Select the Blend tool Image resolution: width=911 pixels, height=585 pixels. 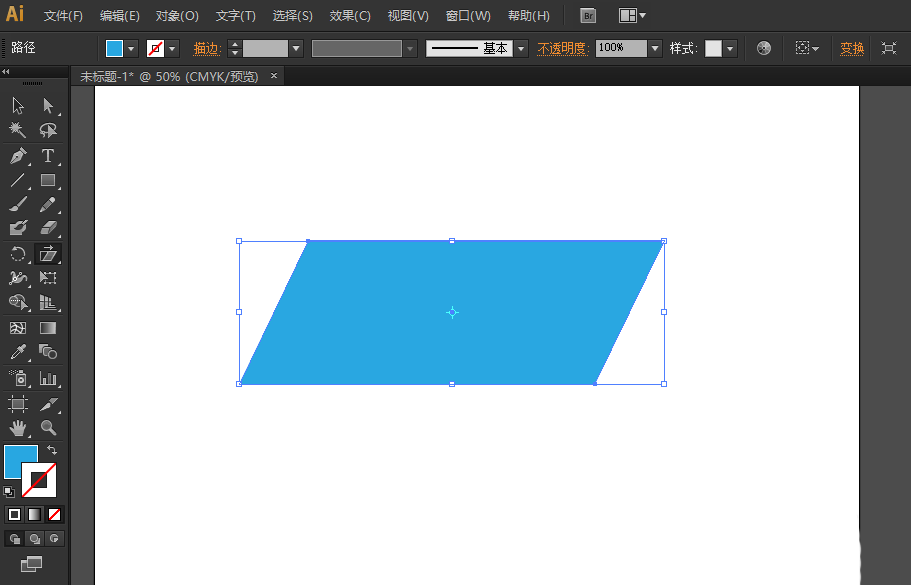point(48,352)
